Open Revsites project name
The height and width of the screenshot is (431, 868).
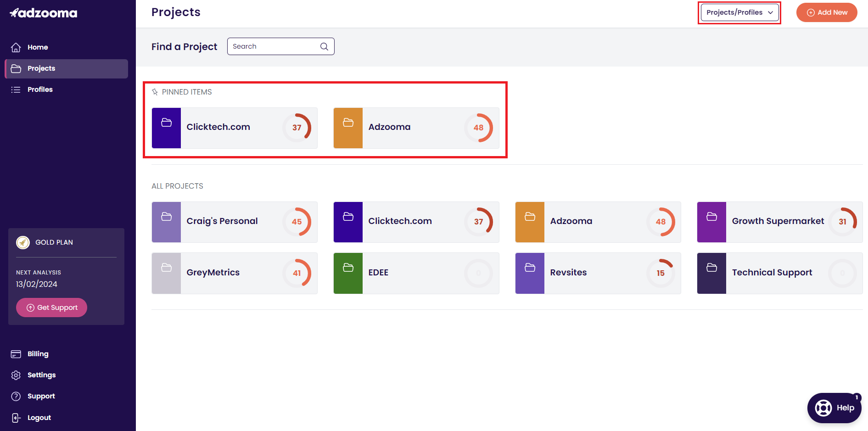(568, 273)
